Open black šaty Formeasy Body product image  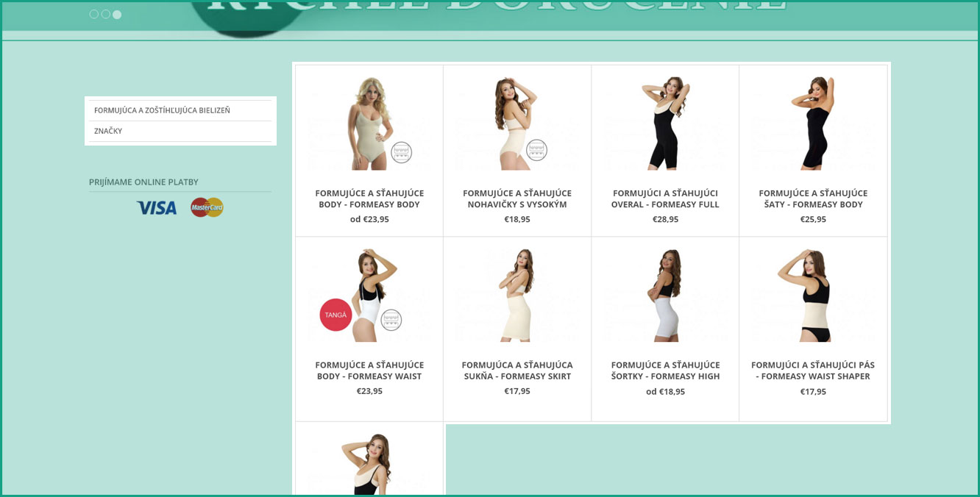click(813, 124)
